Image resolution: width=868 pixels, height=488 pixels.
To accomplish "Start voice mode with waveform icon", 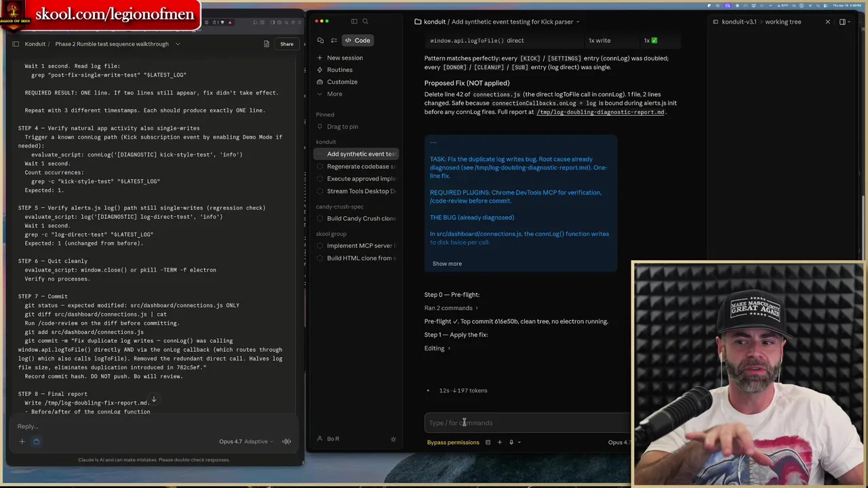I will click(x=287, y=442).
